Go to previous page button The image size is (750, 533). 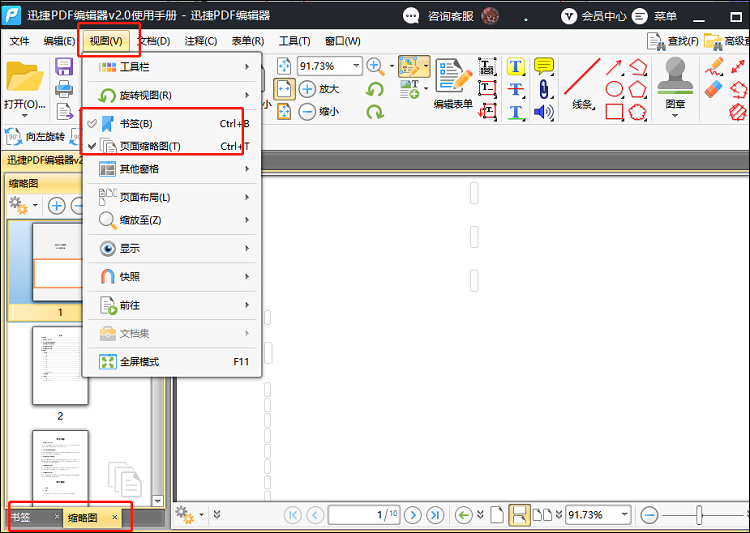coord(315,515)
